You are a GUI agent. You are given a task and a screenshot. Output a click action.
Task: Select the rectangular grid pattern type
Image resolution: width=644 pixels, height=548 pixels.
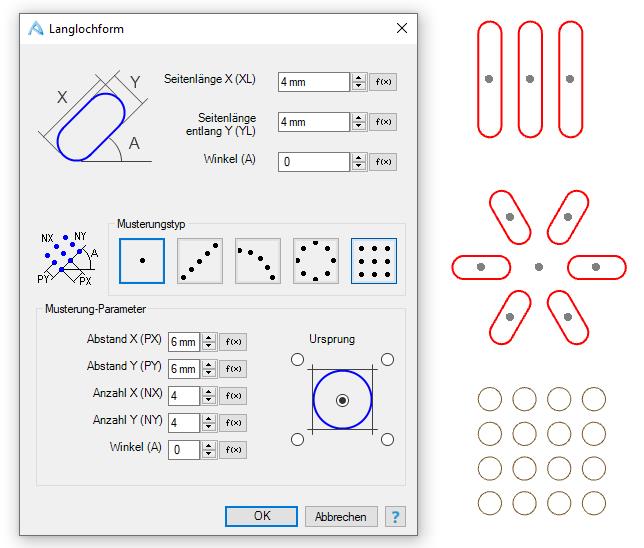[x=374, y=261]
